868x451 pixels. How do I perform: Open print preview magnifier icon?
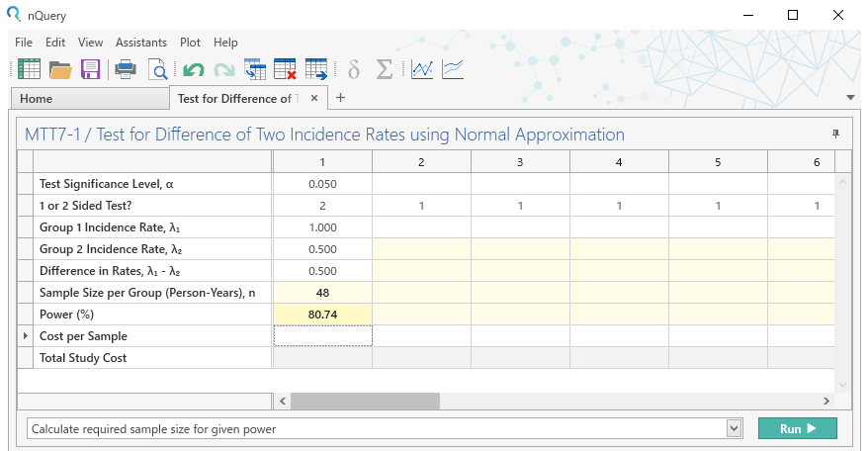point(157,69)
